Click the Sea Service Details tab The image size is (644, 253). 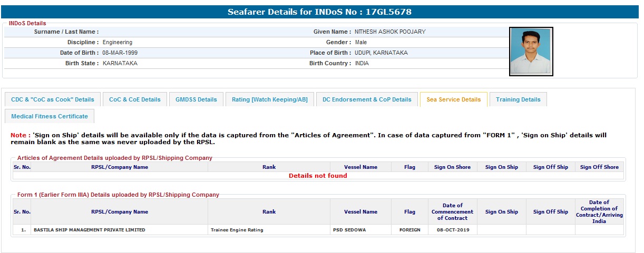453,99
